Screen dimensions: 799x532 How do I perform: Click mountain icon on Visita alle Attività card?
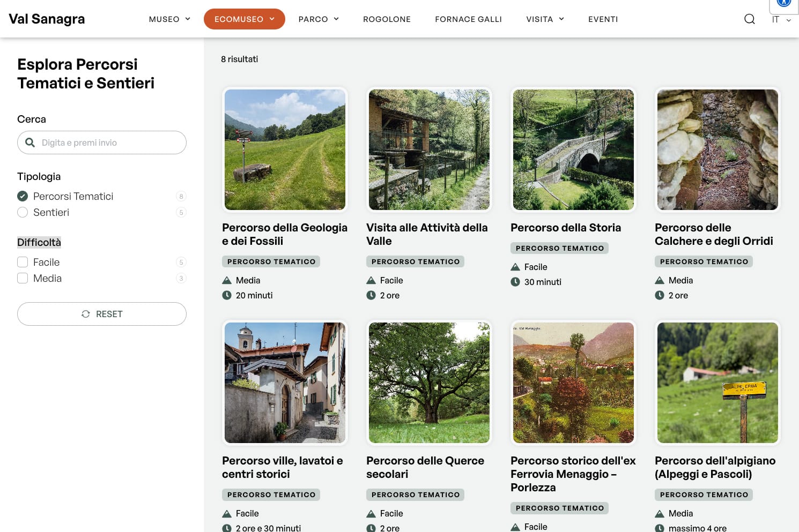pyautogui.click(x=371, y=280)
